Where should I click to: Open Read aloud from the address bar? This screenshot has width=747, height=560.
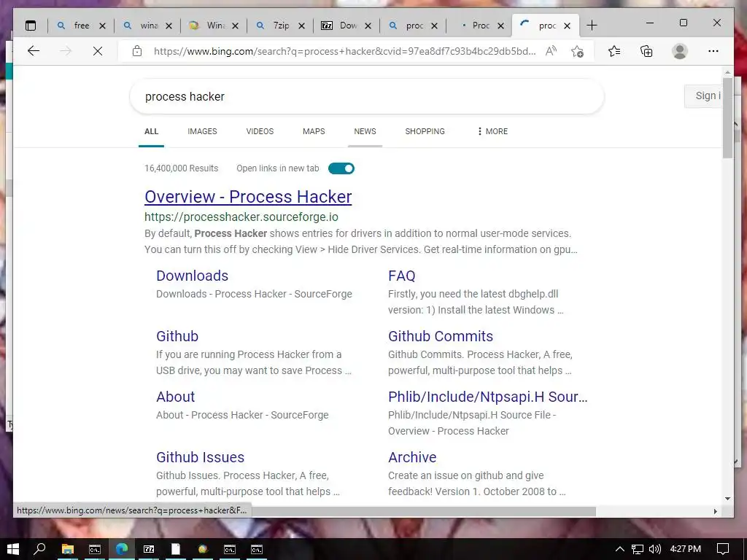[551, 51]
